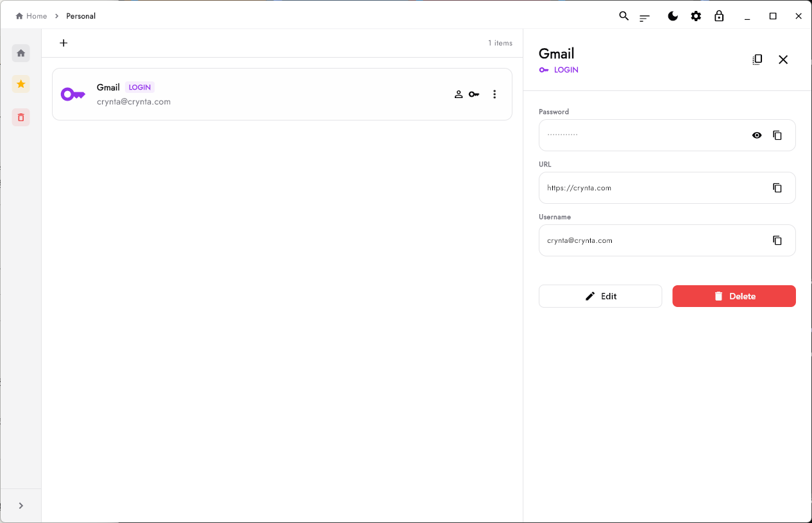Select crynta@crynta.com text in list row
812x523 pixels.
(x=133, y=102)
